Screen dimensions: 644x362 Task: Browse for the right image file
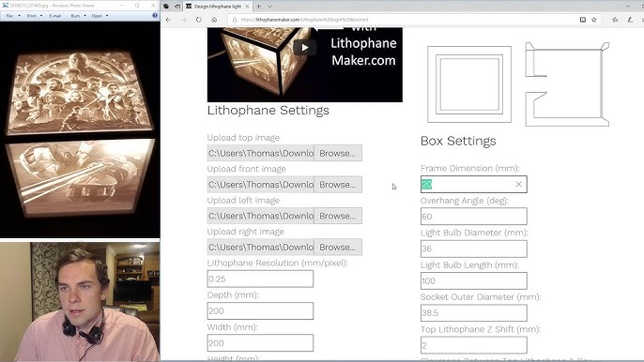coord(338,247)
